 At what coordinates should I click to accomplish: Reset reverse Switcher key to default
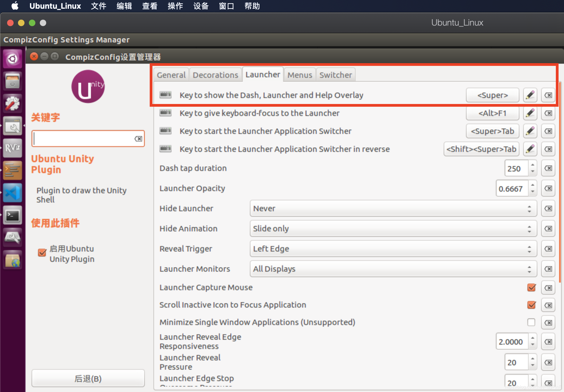[x=548, y=149]
